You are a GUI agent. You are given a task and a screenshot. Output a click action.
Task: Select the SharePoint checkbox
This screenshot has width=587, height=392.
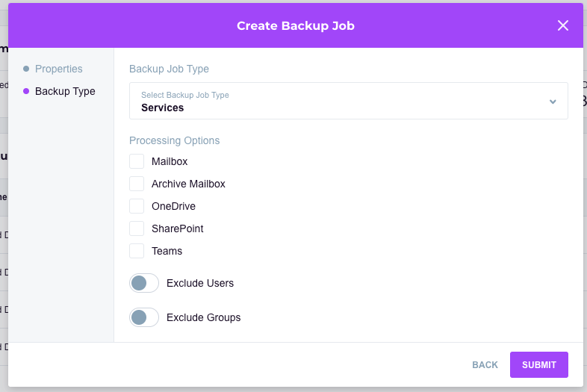(x=137, y=228)
